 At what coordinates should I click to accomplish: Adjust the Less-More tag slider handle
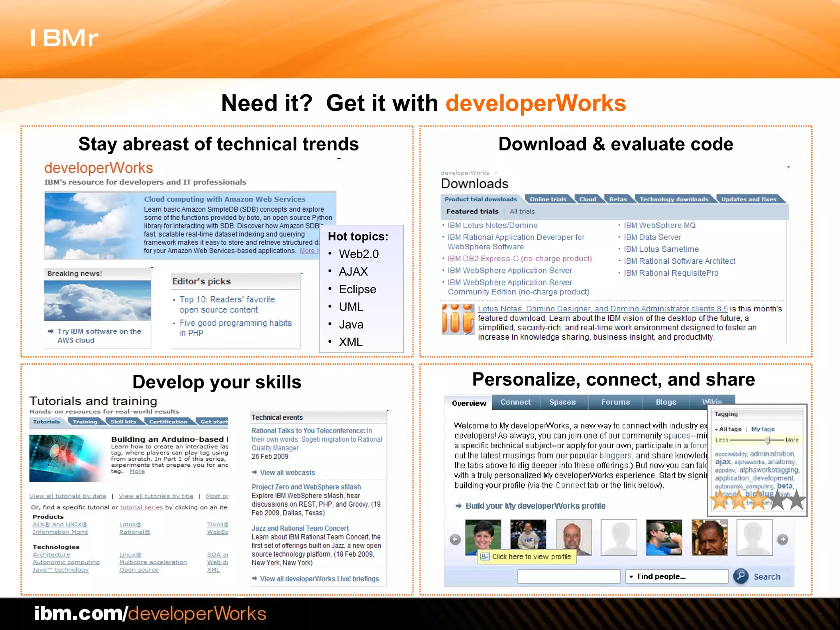[x=767, y=440]
